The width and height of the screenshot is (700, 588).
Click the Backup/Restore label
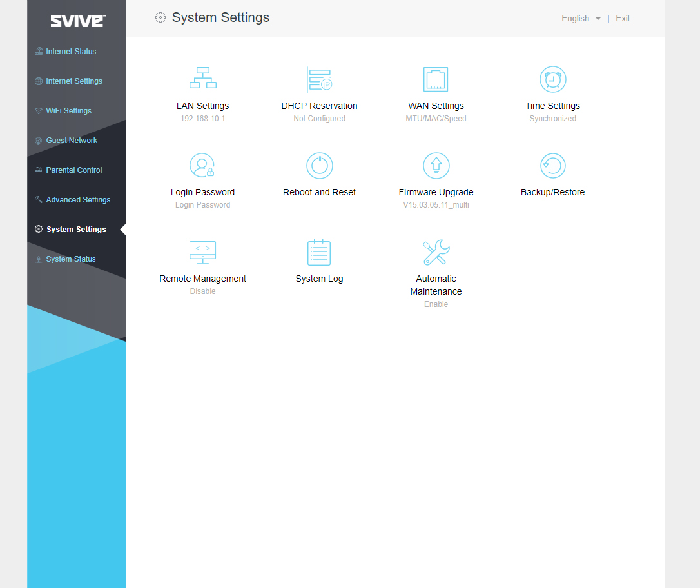point(552,192)
